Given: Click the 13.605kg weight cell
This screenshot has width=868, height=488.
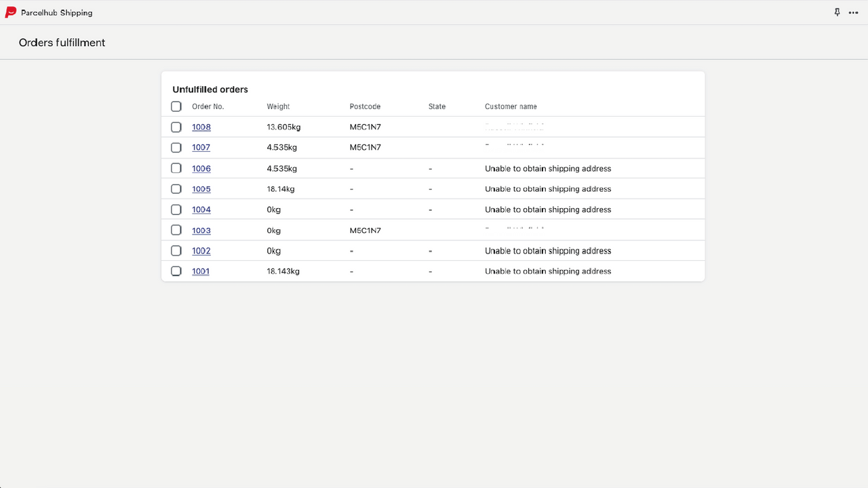Looking at the screenshot, I should point(283,127).
